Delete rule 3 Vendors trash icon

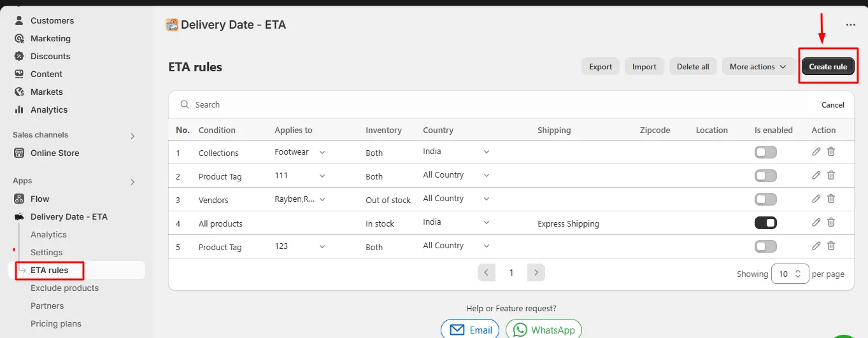coord(831,199)
